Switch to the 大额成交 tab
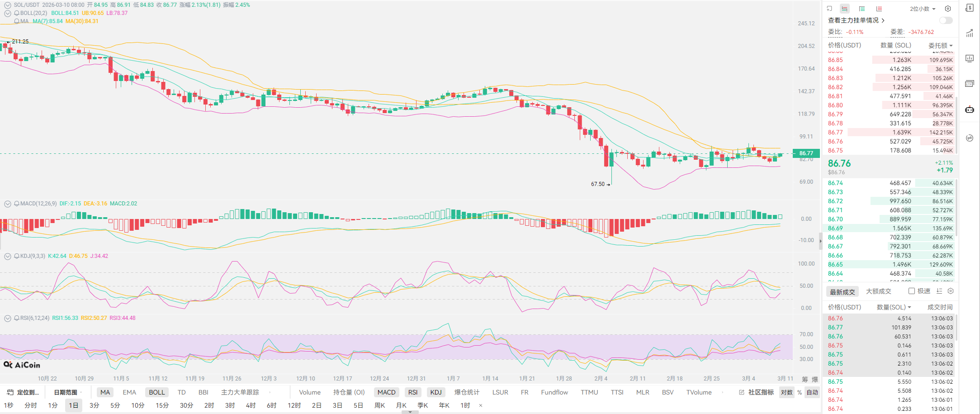This screenshot has height=414, width=980. [878, 291]
